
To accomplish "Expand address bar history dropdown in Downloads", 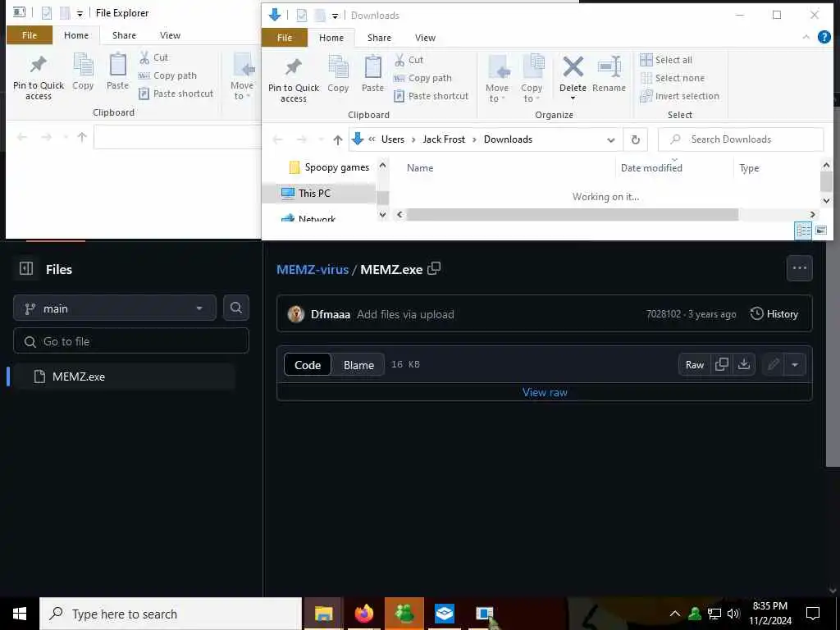I will pos(610,139).
